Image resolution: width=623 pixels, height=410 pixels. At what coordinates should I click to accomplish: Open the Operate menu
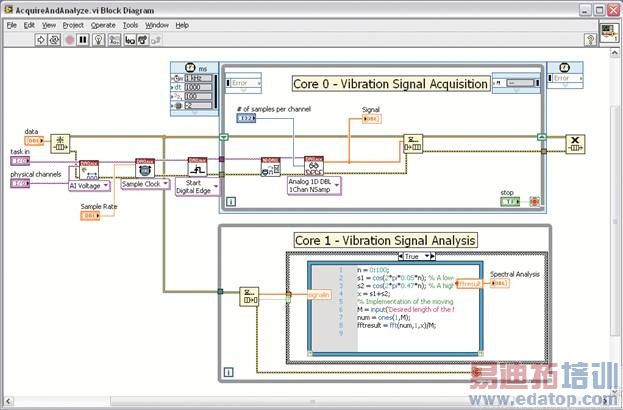103,25
